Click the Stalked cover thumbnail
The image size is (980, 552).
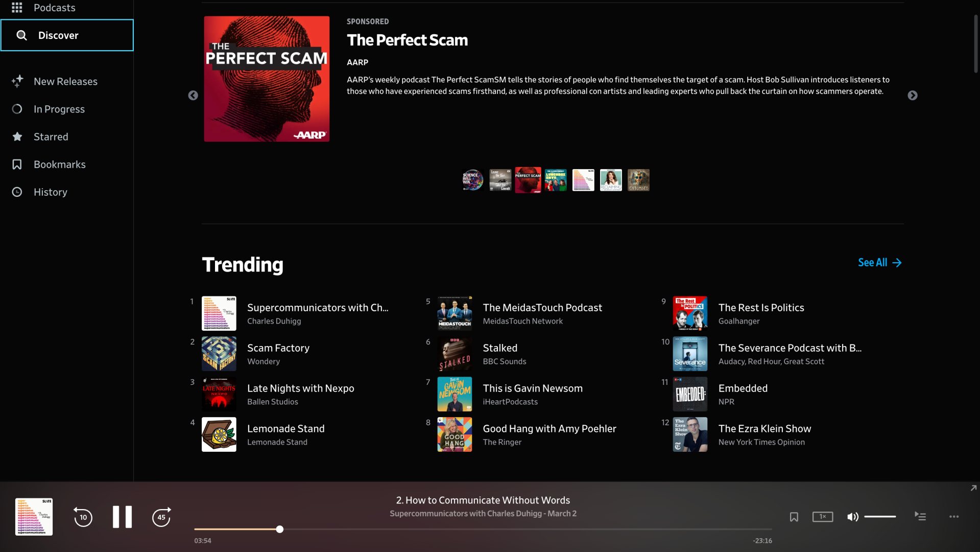(x=455, y=354)
